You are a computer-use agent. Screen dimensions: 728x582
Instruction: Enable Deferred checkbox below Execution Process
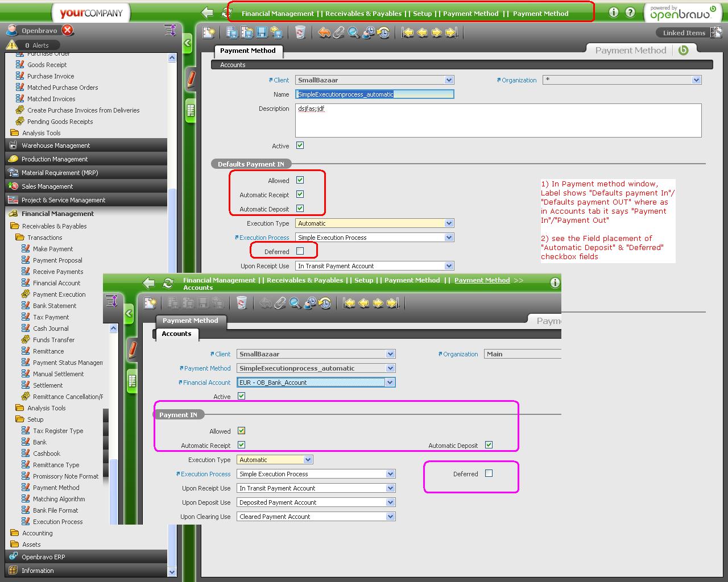click(300, 251)
